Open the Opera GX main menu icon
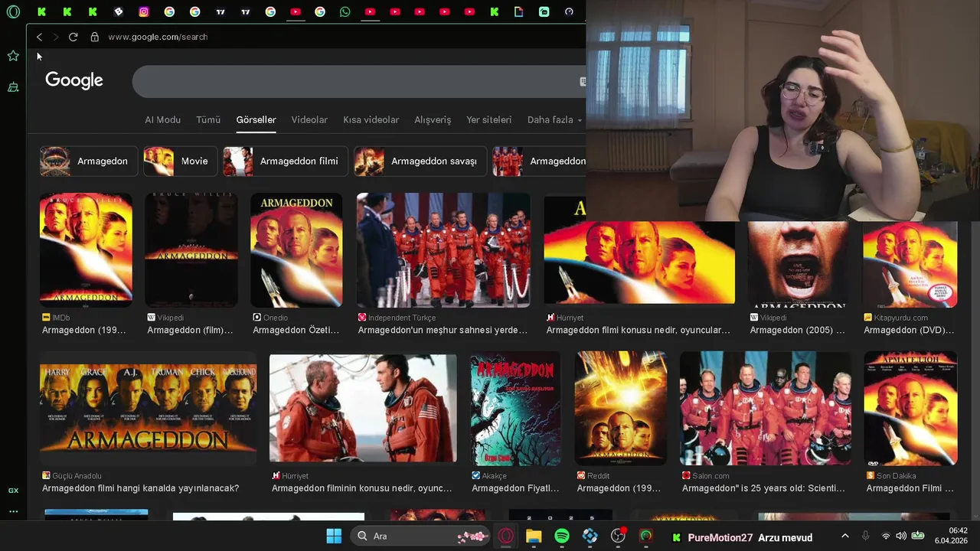The height and width of the screenshot is (551, 980). click(13, 11)
